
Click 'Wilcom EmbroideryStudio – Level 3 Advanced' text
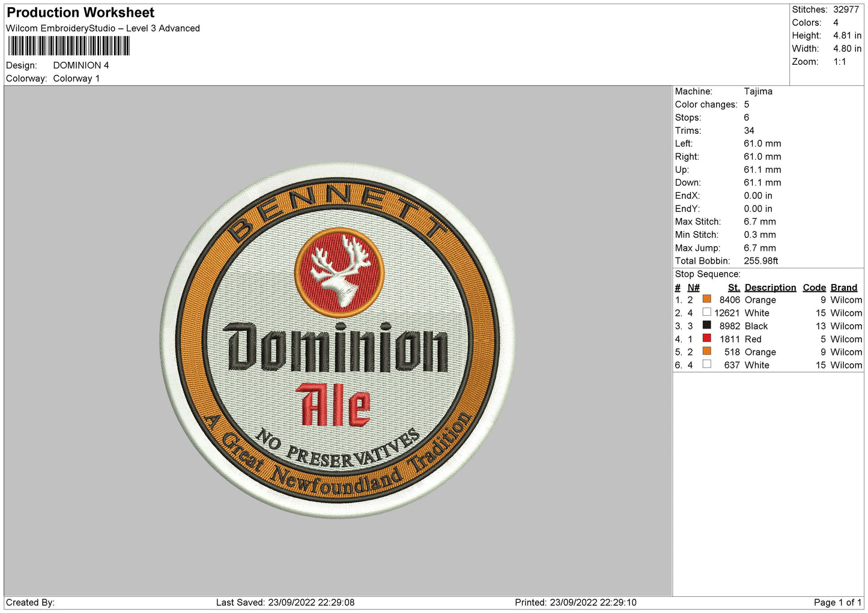(x=103, y=28)
